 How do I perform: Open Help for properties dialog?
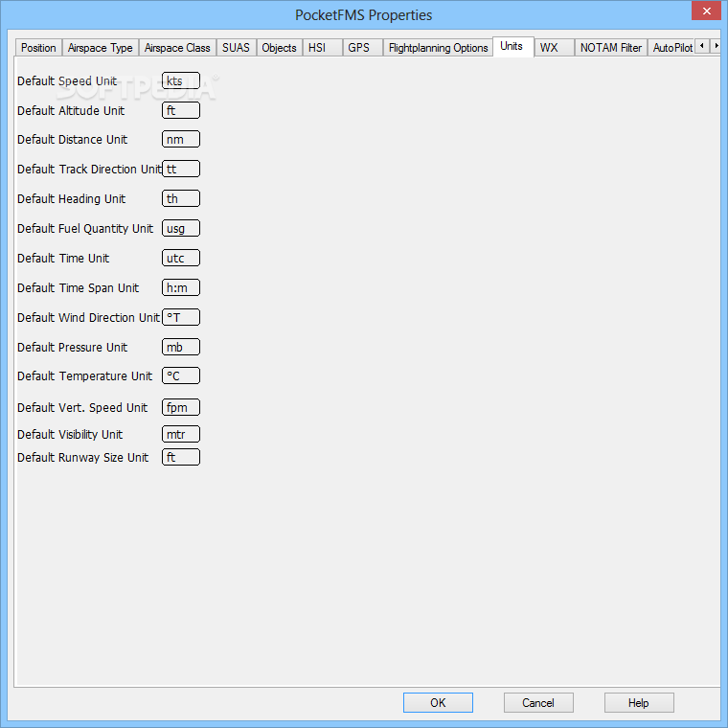coord(639,702)
